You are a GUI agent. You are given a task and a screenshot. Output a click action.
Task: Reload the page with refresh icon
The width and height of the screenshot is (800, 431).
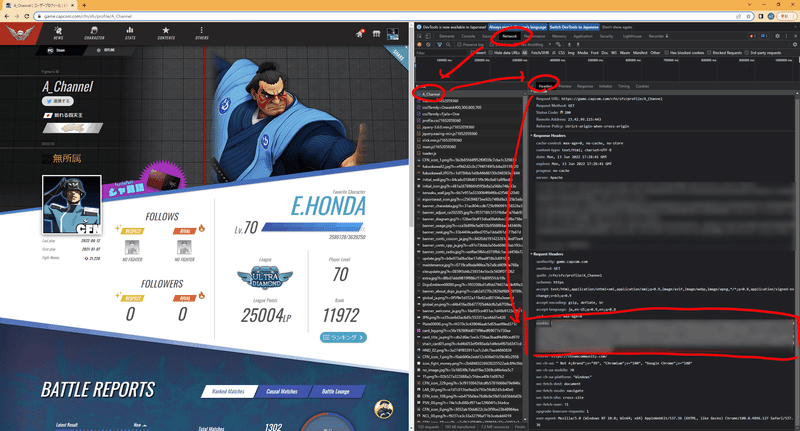tap(27, 16)
